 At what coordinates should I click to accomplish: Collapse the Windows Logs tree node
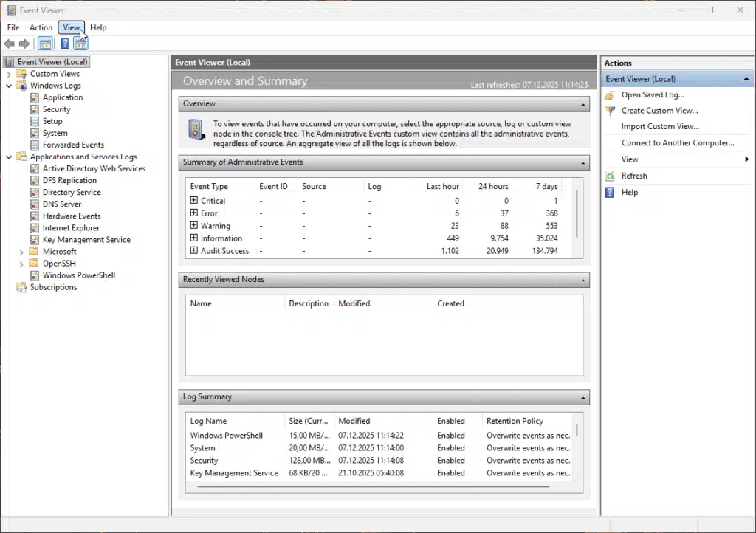(x=9, y=85)
